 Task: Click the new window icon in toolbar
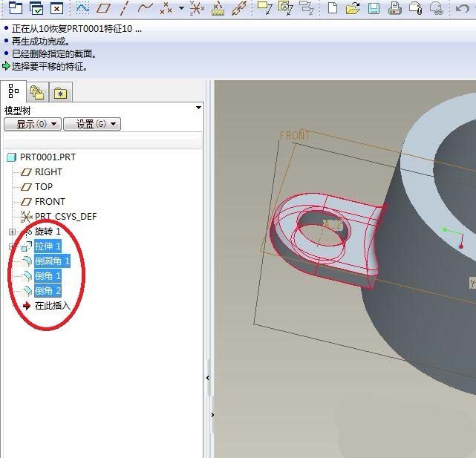[x=16, y=8]
